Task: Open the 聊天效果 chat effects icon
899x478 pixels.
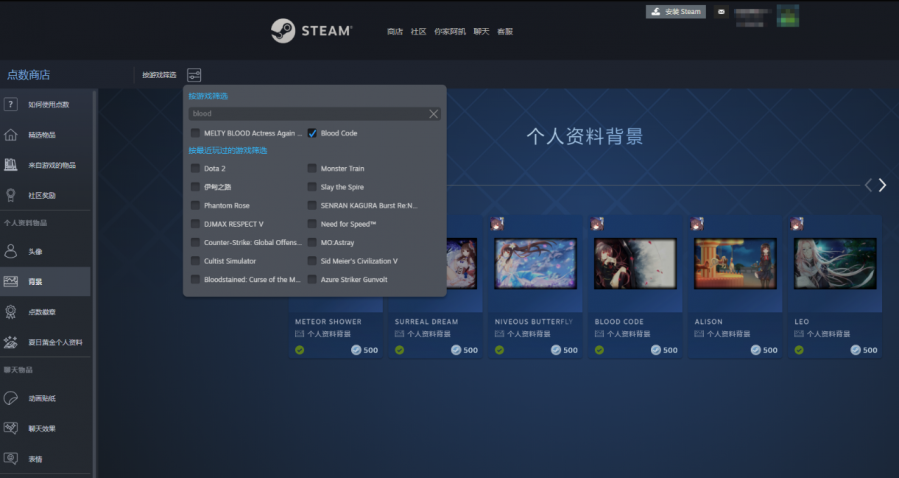Action: click(10, 428)
